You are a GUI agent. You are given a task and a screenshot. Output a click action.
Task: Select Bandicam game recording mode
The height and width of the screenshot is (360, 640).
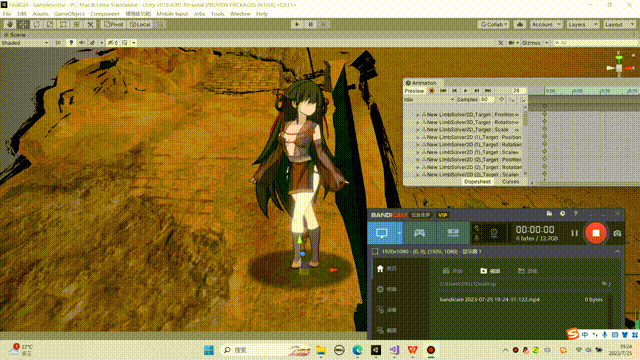pos(419,233)
